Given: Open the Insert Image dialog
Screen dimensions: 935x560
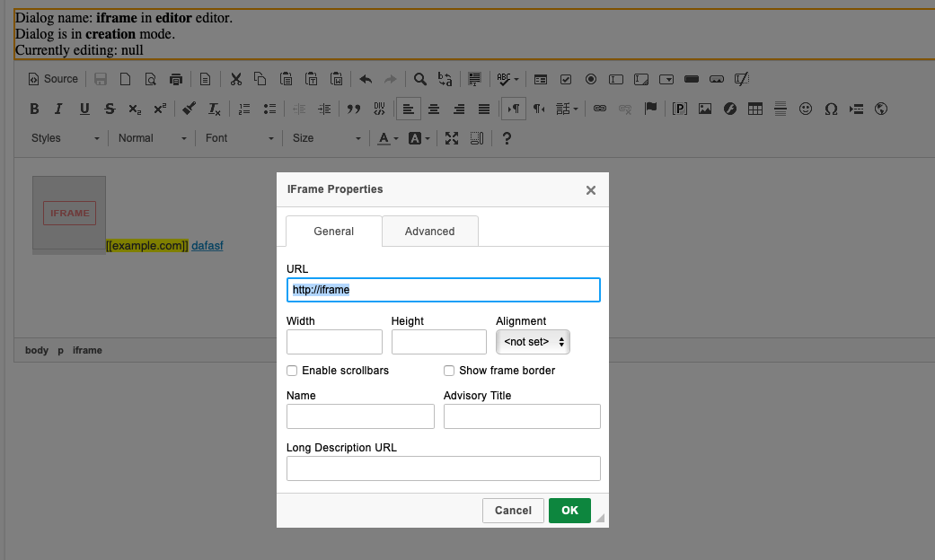Looking at the screenshot, I should click(x=705, y=109).
